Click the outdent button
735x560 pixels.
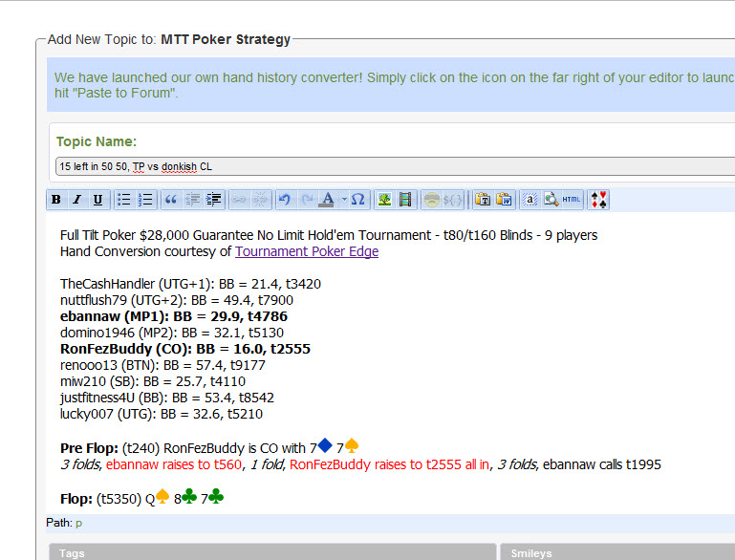pos(193,200)
